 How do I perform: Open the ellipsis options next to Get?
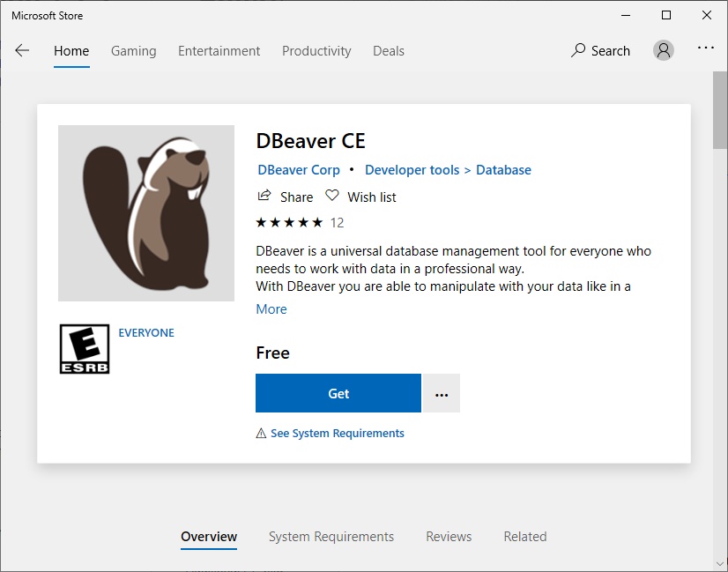pyautogui.click(x=442, y=393)
